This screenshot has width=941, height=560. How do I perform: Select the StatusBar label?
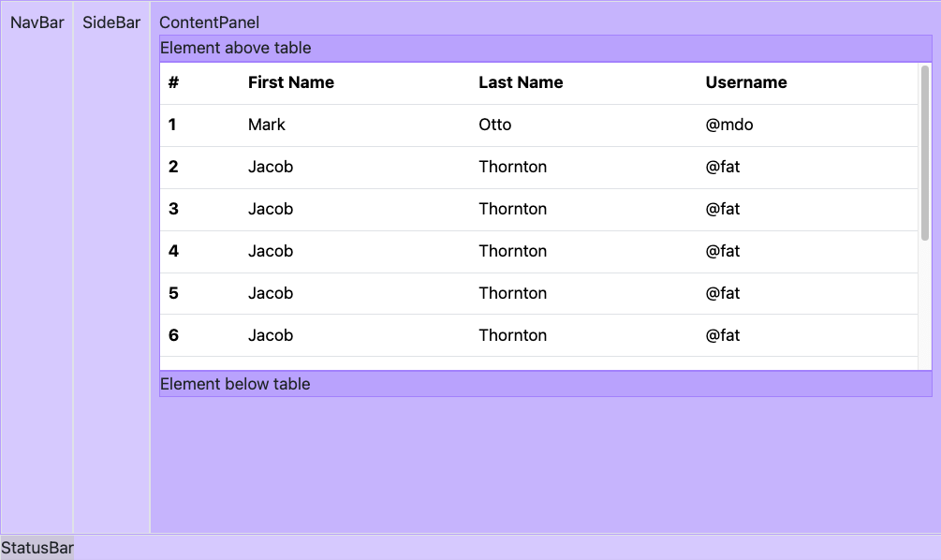point(37,548)
